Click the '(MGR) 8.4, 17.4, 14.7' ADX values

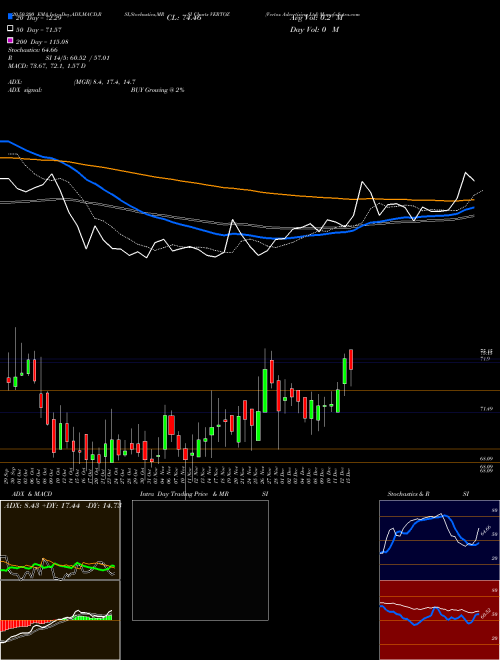tap(104, 82)
